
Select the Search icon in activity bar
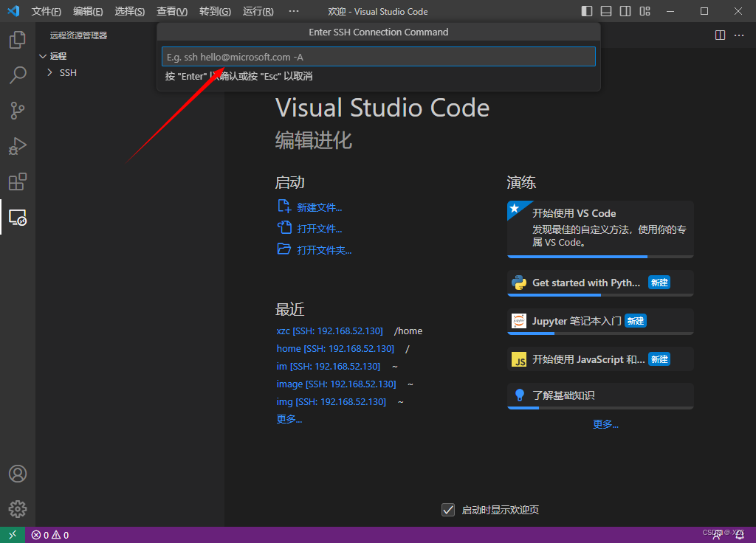tap(17, 75)
